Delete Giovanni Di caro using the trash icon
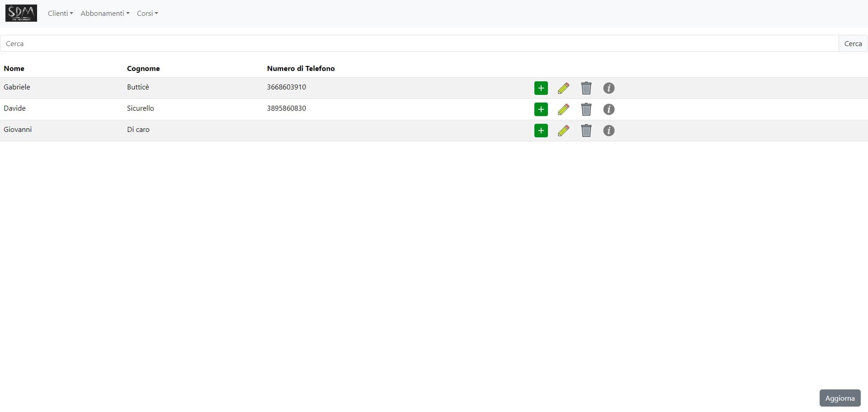Screen dimensions: 868x412 point(586,131)
